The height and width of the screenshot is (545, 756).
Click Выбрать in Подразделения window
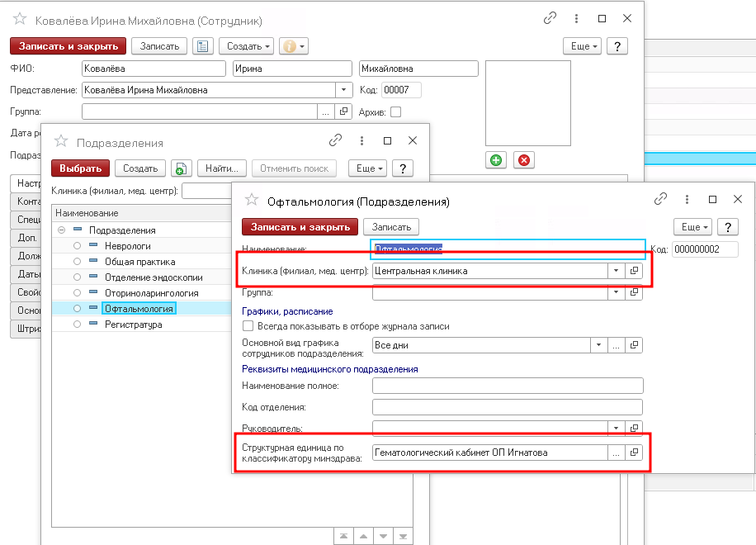tap(81, 168)
